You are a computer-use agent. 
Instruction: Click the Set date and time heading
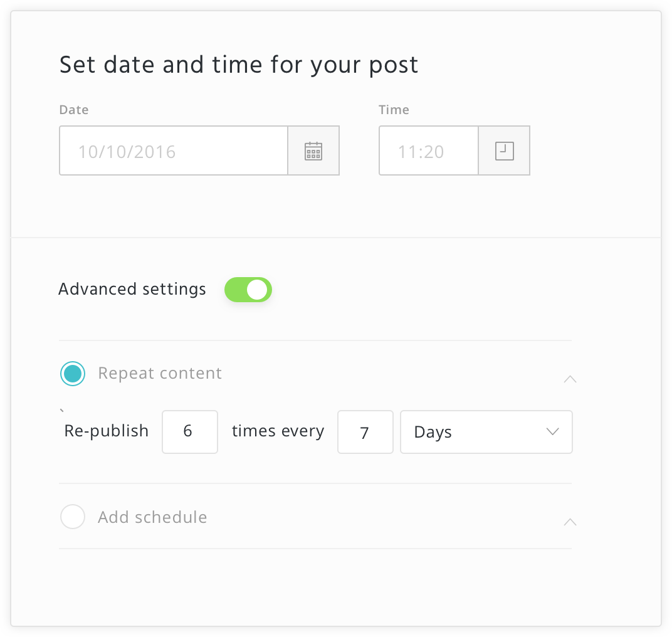point(238,64)
